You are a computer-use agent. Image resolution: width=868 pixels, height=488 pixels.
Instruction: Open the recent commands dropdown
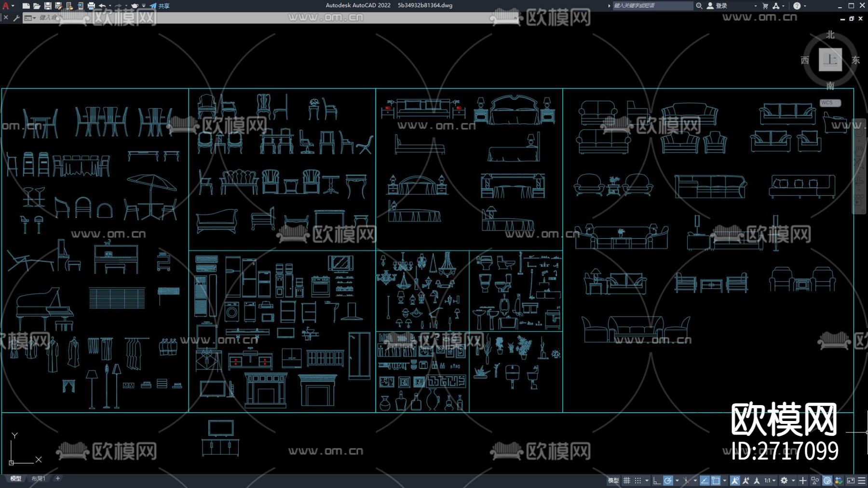coord(30,18)
